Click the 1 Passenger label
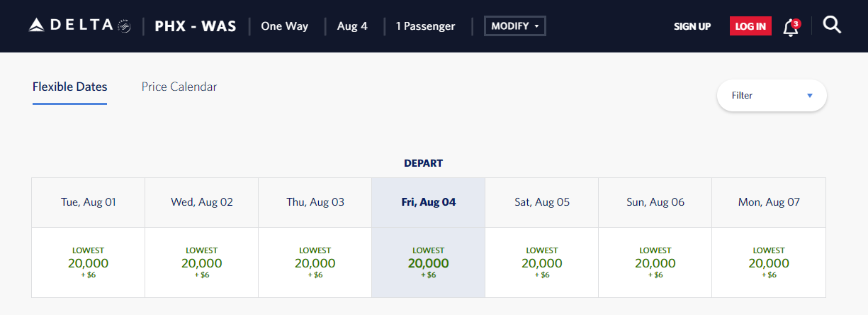This screenshot has height=315, width=868. [425, 26]
